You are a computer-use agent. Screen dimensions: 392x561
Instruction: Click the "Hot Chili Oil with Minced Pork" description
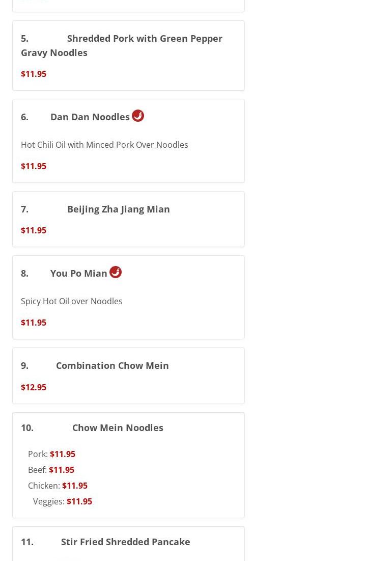104,145
